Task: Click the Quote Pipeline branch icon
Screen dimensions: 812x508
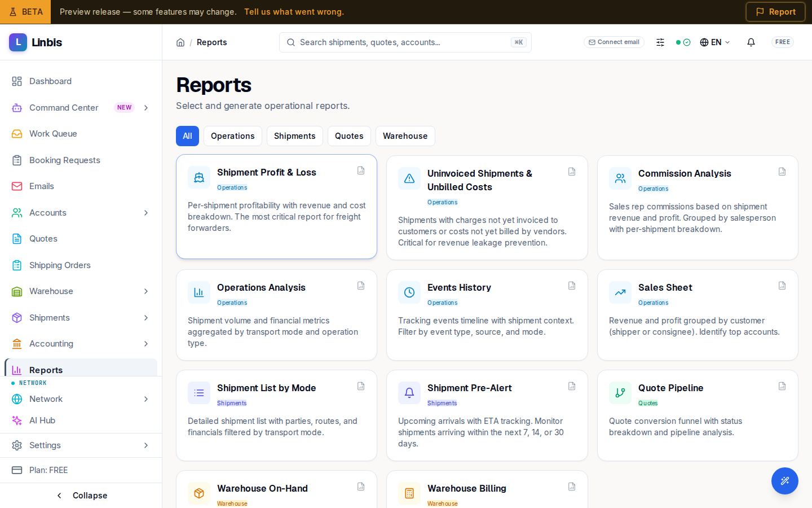Action: point(620,393)
